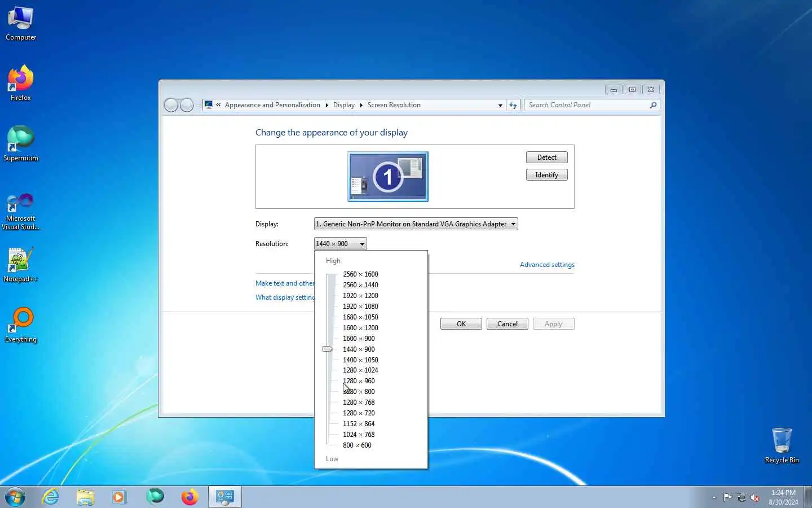Click the Screen Resolution breadcrumb
The image size is (812, 508).
[394, 105]
